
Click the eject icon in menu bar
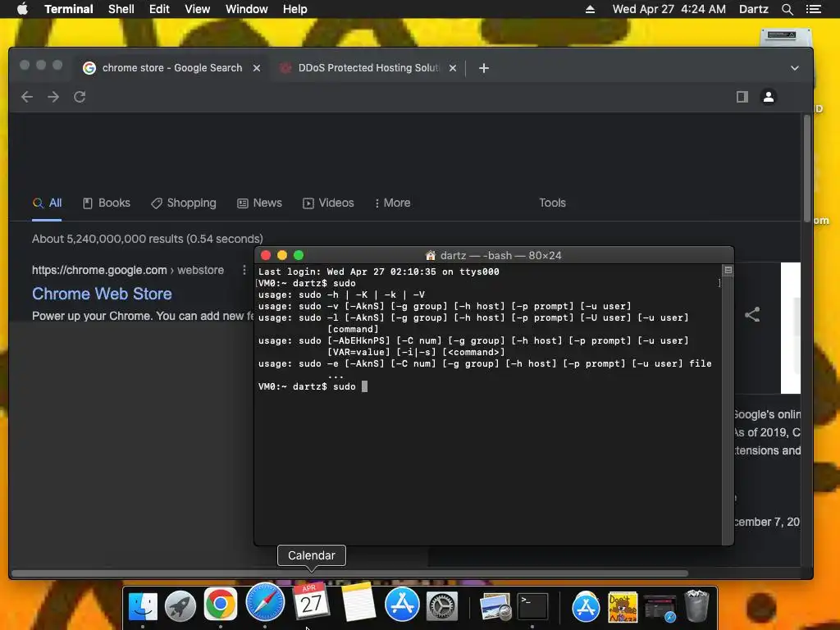[590, 9]
